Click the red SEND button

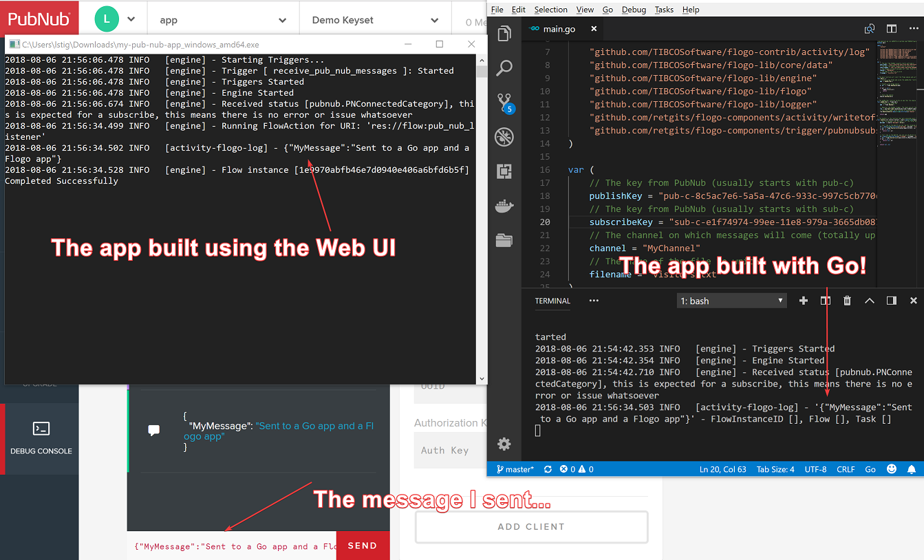(363, 546)
